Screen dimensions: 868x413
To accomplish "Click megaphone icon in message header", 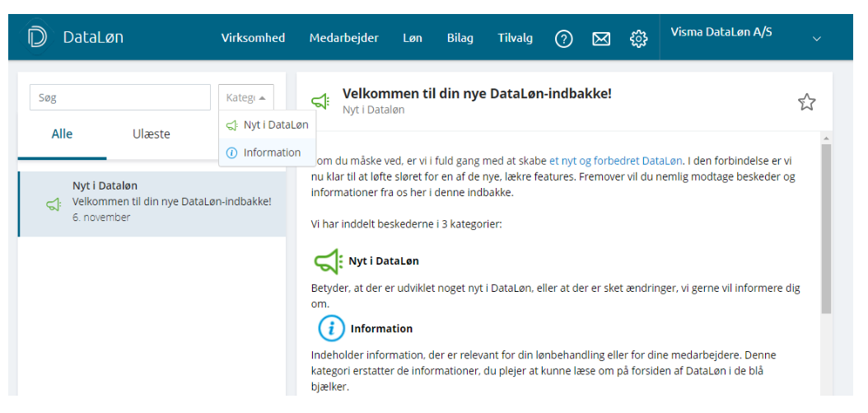I will click(320, 101).
